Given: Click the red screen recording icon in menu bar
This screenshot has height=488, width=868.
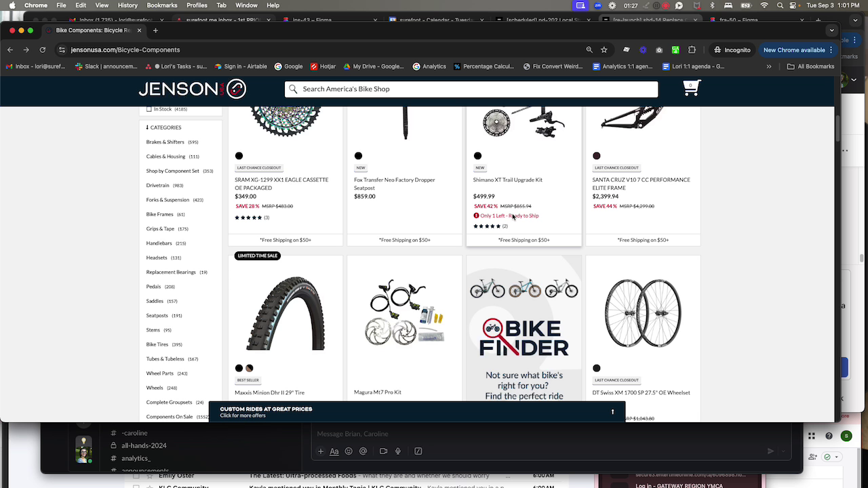Looking at the screenshot, I should tap(665, 5).
